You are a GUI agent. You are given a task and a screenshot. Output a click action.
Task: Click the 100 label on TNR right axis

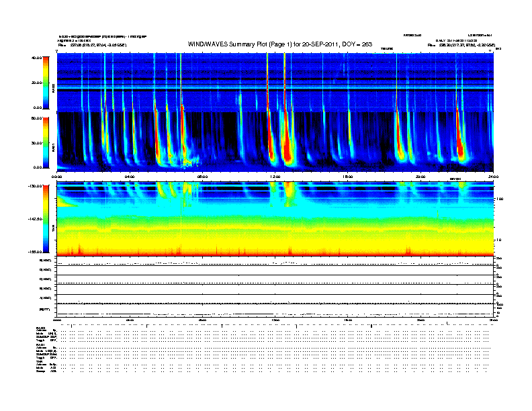(500, 199)
